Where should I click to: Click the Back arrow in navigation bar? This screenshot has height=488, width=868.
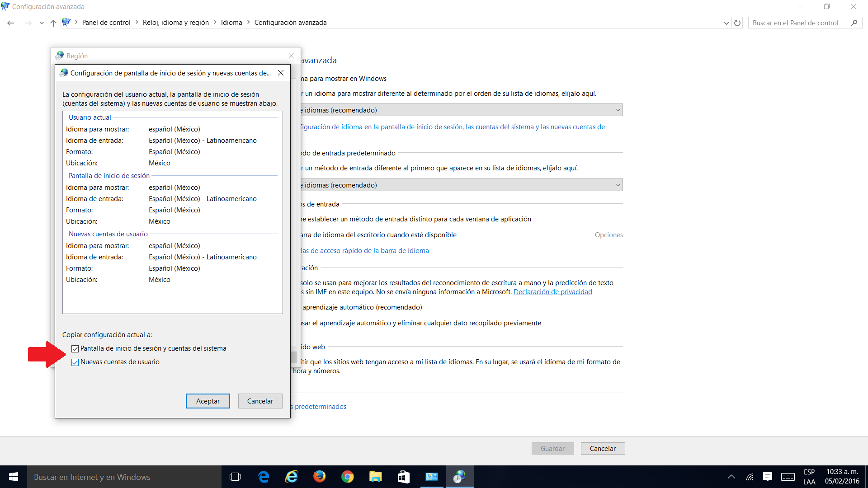tap(11, 23)
